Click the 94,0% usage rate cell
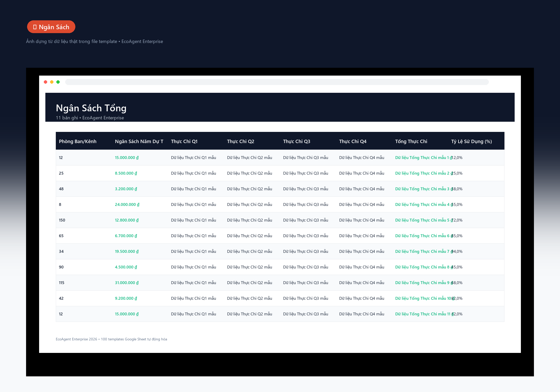 [457, 252]
